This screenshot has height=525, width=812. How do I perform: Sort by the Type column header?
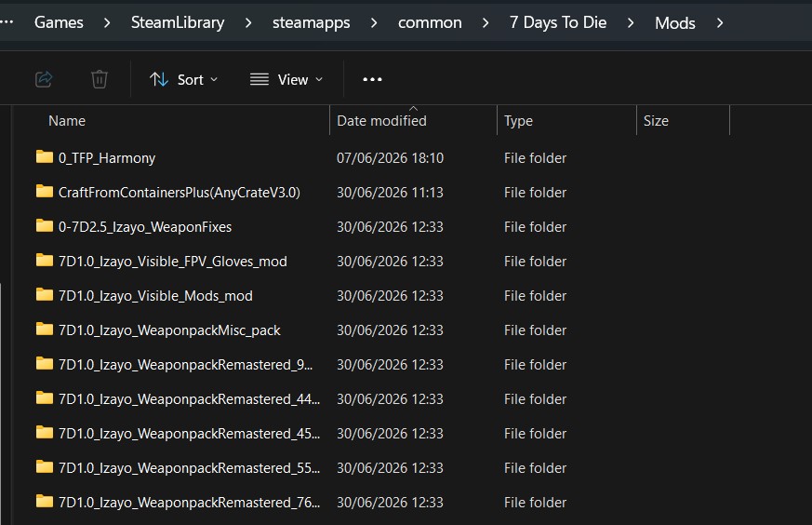(x=518, y=121)
